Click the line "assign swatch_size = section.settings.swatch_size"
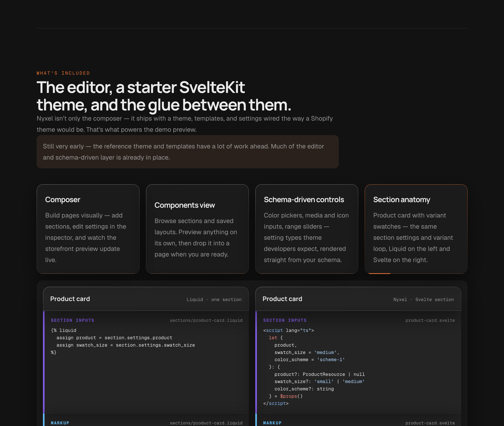 point(126,345)
